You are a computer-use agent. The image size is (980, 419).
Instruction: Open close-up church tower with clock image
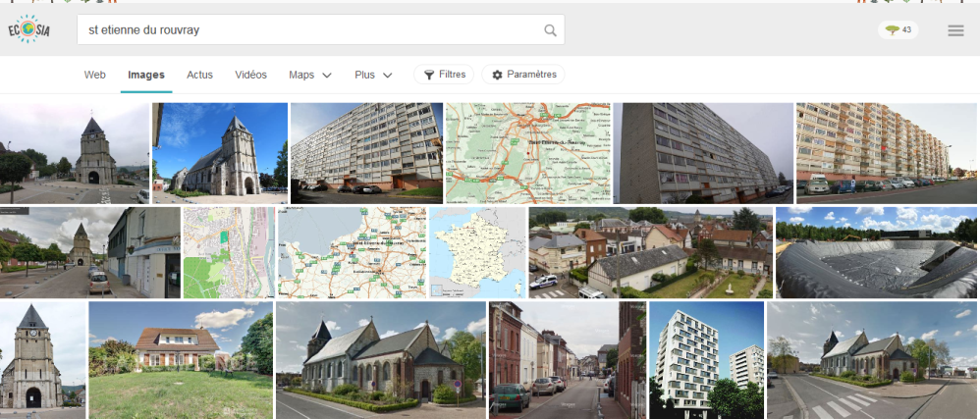42,360
